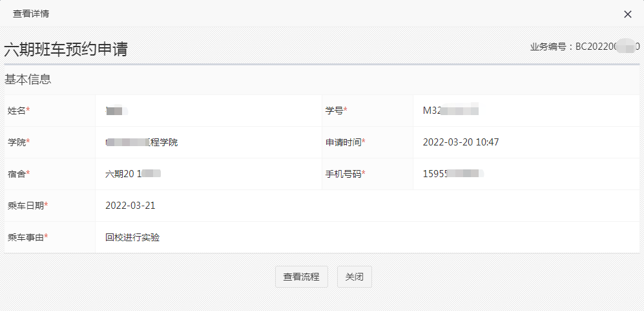Click the 乘车事由 value 回校进行实验
This screenshot has height=311, width=644.
pos(132,237)
